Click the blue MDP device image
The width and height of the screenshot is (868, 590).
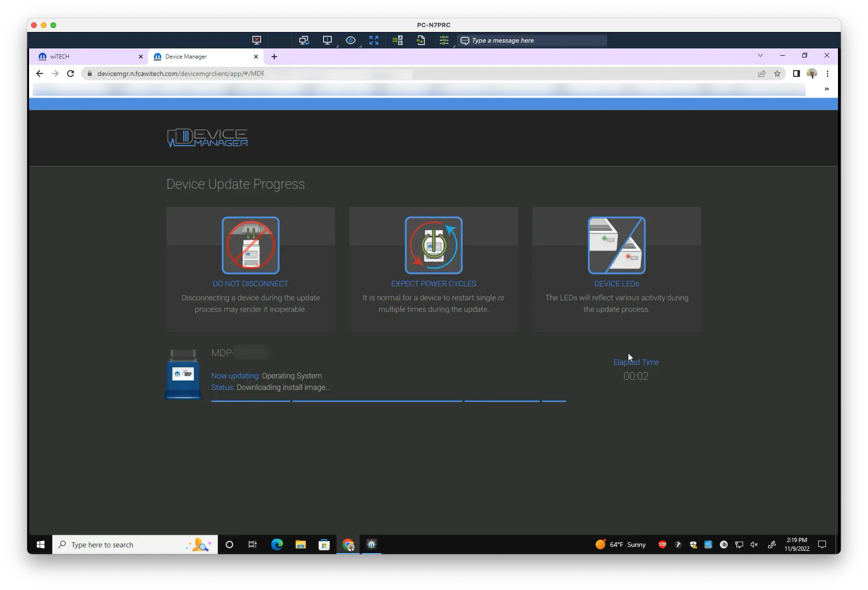[183, 374]
